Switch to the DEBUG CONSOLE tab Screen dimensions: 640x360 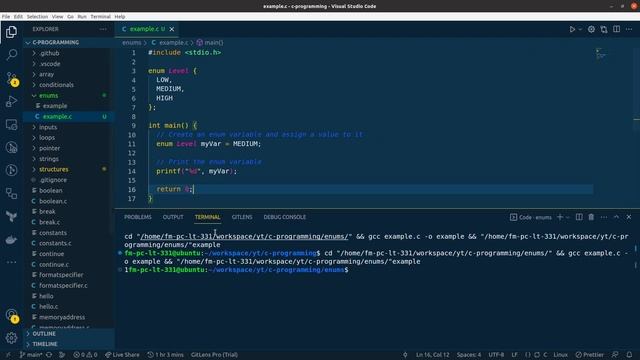(x=284, y=217)
